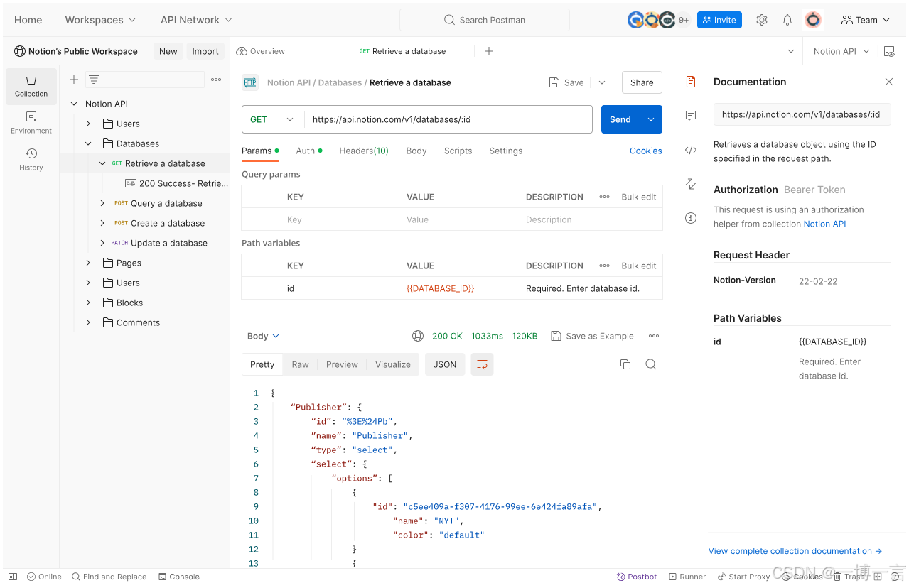This screenshot has width=909, height=588.
Task: Click the Invite button
Action: pyautogui.click(x=719, y=20)
